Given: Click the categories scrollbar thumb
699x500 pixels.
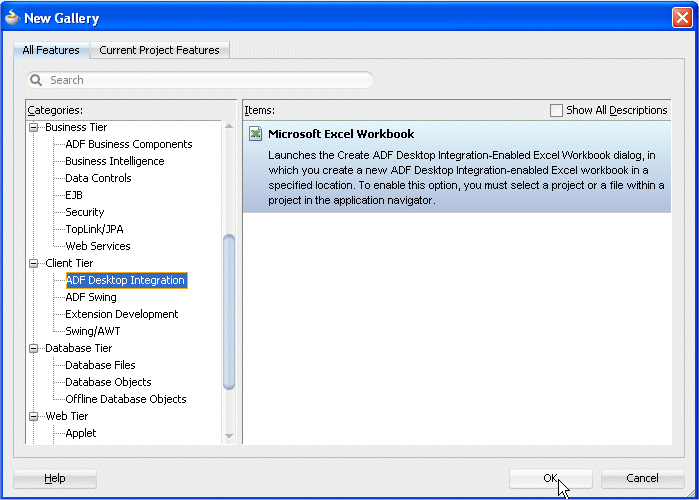Looking at the screenshot, I should 229,312.
